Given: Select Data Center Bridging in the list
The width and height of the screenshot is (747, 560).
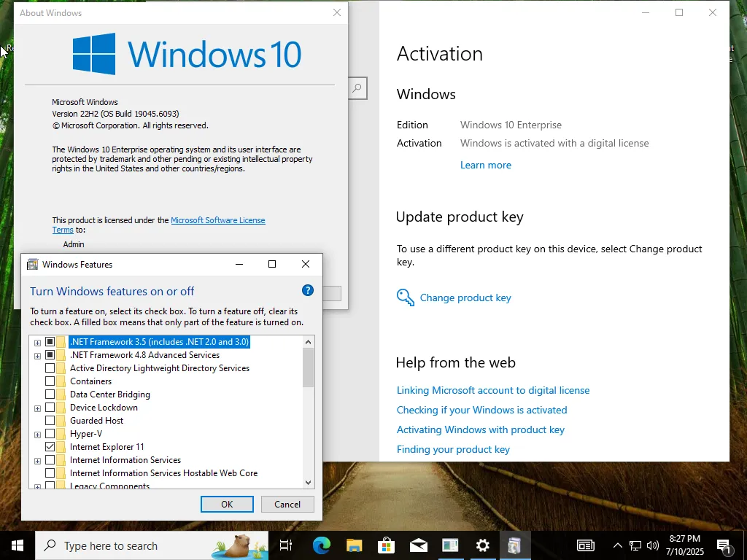Looking at the screenshot, I should pyautogui.click(x=110, y=394).
